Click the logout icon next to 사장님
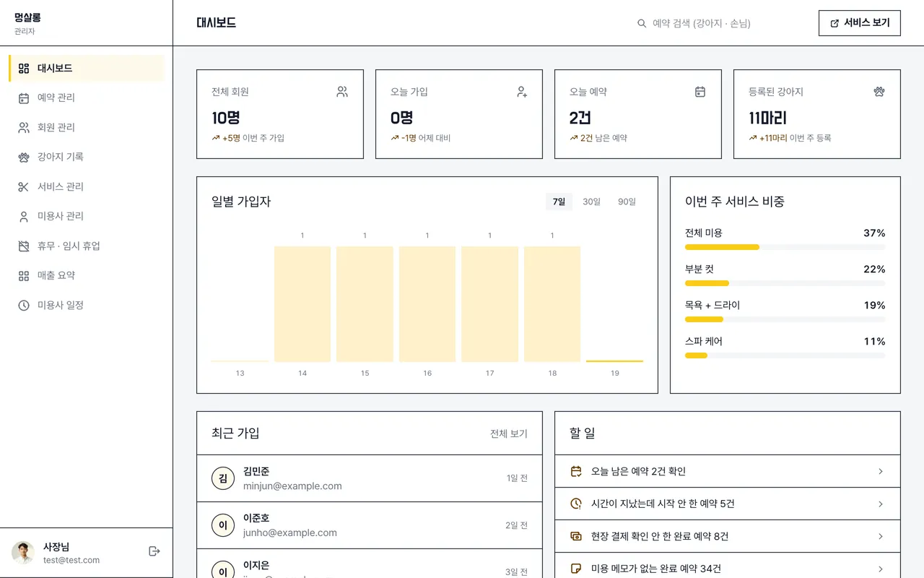The height and width of the screenshot is (578, 924). click(154, 551)
